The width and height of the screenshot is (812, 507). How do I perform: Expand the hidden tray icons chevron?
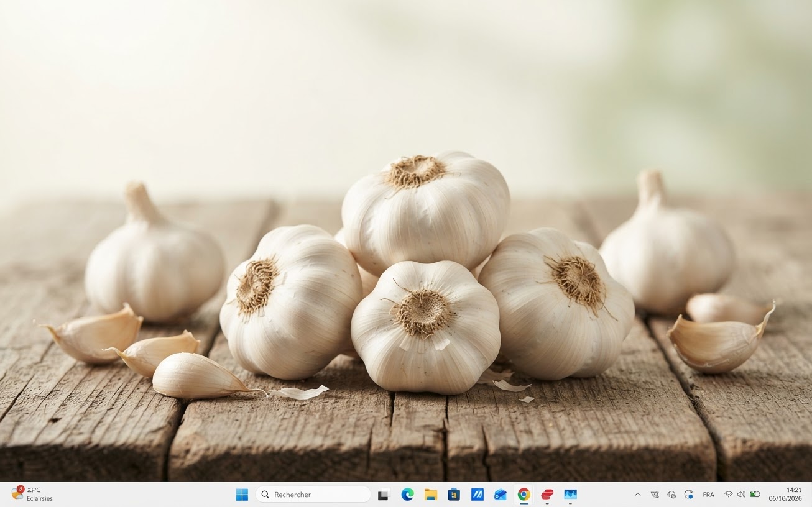[x=637, y=495]
